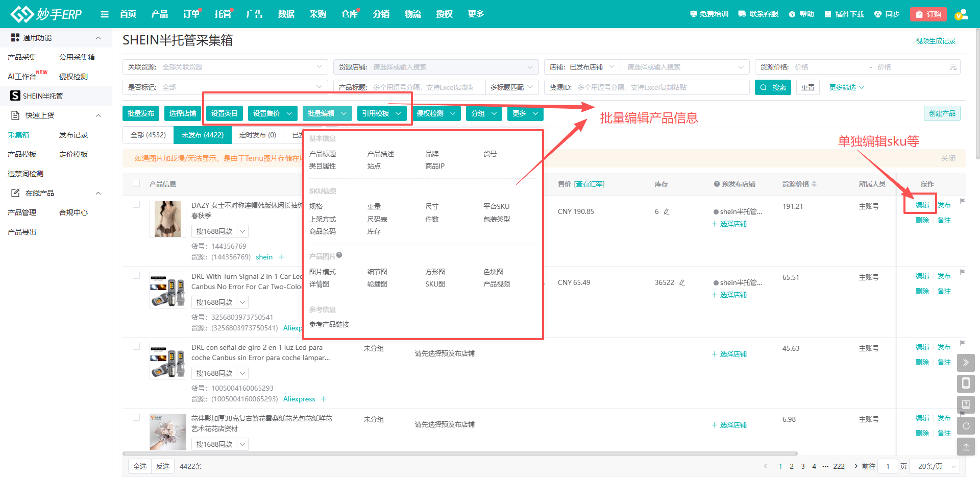This screenshot has width=980, height=477.
Task: Open the 插件下载 icon link
Action: pyautogui.click(x=844, y=14)
